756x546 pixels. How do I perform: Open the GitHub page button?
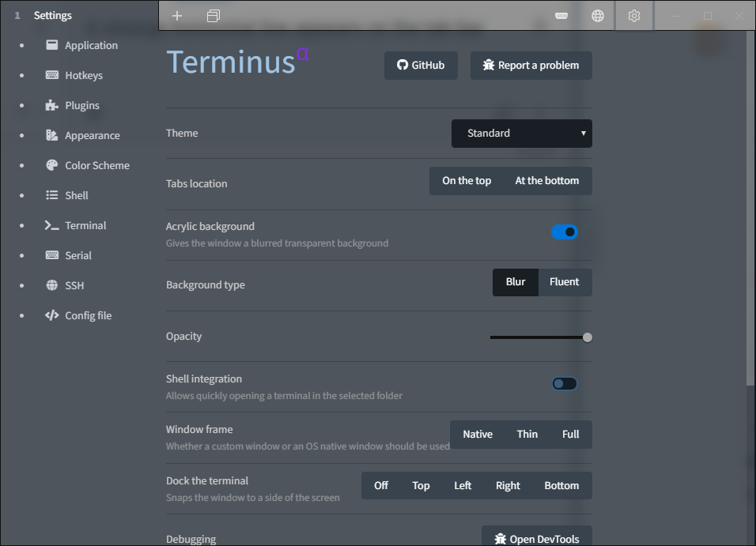pos(421,65)
